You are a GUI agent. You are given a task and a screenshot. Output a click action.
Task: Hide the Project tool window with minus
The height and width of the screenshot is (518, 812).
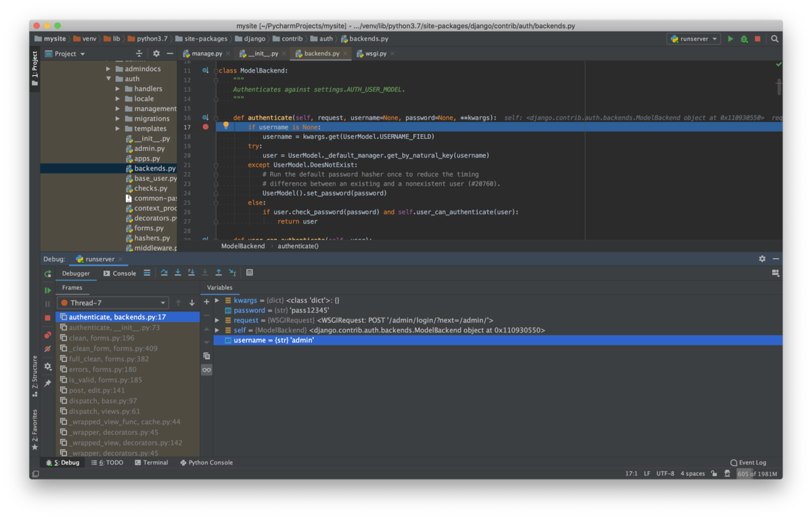point(170,53)
